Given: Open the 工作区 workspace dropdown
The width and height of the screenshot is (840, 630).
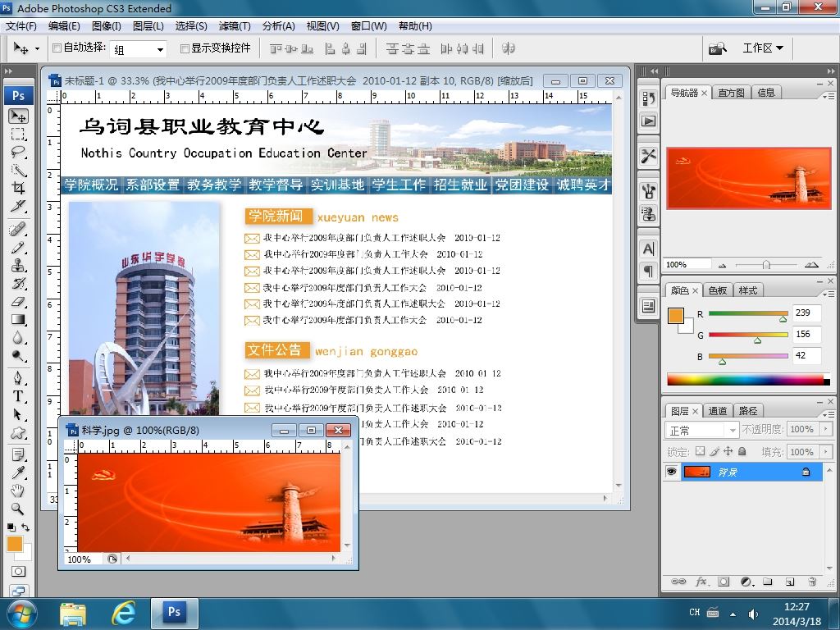Looking at the screenshot, I should [x=763, y=48].
